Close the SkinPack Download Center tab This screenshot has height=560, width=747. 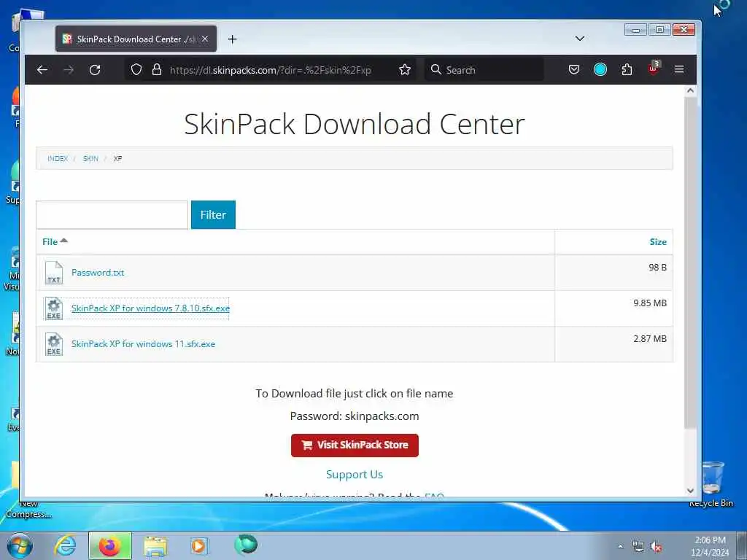pos(205,39)
